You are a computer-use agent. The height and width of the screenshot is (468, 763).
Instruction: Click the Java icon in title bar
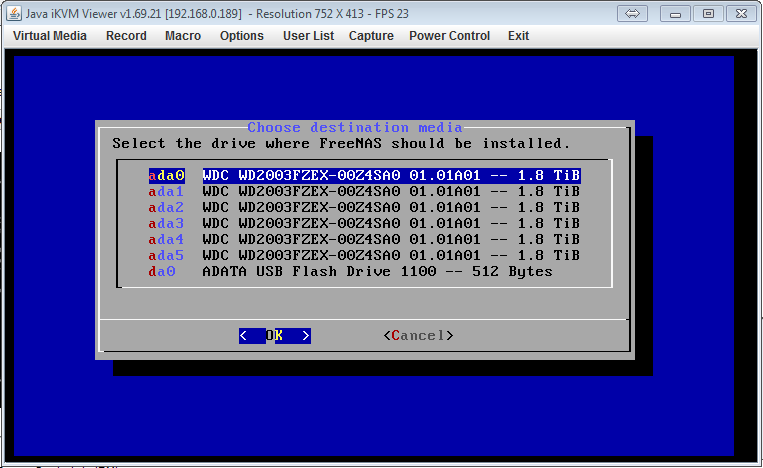(14, 13)
